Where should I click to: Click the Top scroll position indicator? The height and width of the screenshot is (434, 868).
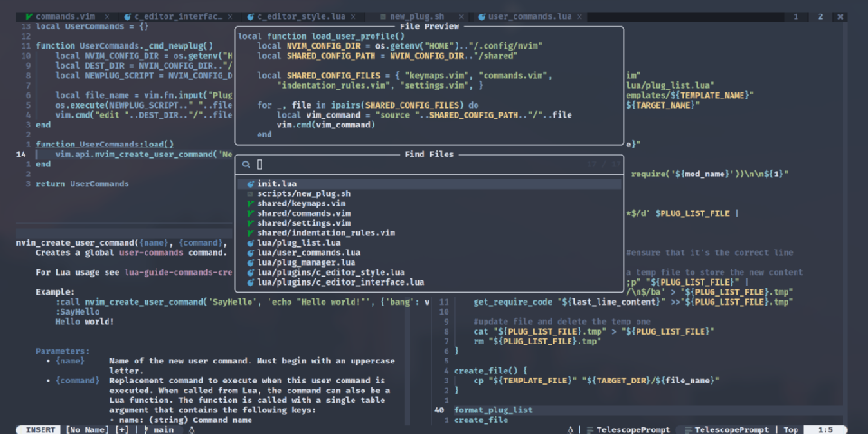click(x=791, y=429)
